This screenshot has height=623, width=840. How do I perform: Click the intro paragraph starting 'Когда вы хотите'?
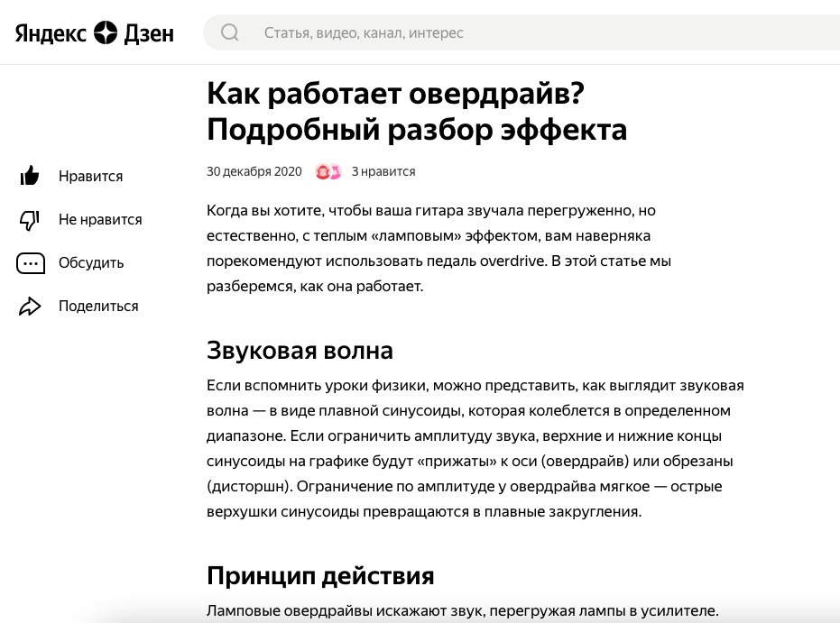(x=438, y=248)
